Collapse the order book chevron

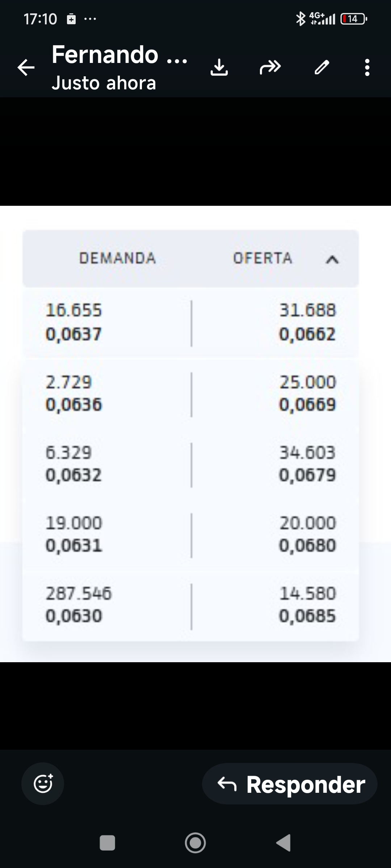click(x=332, y=259)
